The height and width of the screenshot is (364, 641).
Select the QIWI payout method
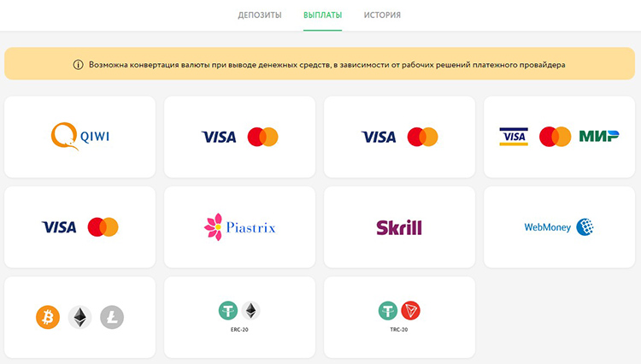[79, 137]
